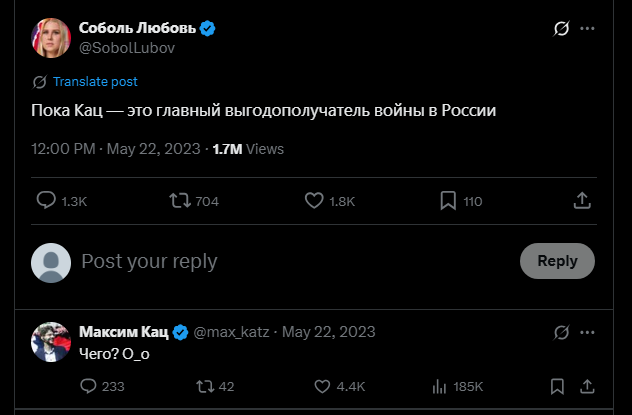Bookmark Максим Кац's reply
The height and width of the screenshot is (415, 632).
[557, 386]
